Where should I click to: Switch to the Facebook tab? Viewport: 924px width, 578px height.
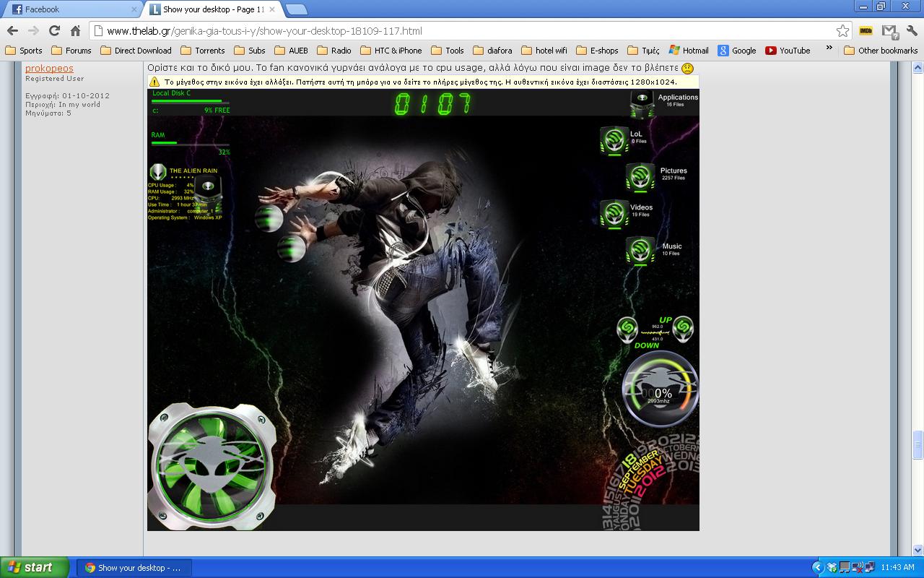[x=72, y=9]
